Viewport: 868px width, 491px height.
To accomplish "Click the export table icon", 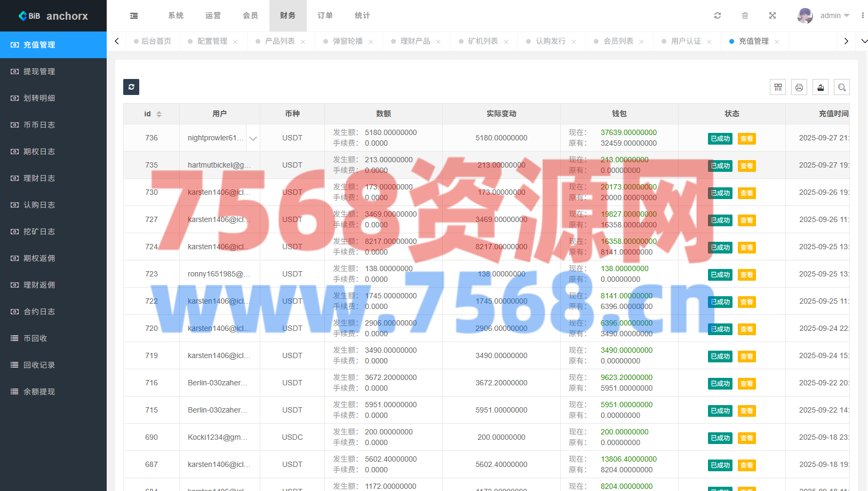I will point(821,88).
